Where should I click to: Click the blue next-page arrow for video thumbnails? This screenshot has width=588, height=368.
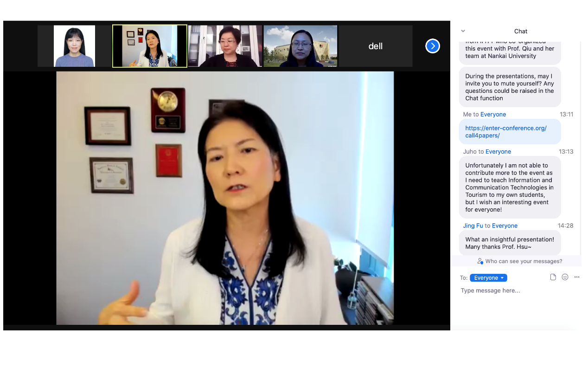(432, 46)
